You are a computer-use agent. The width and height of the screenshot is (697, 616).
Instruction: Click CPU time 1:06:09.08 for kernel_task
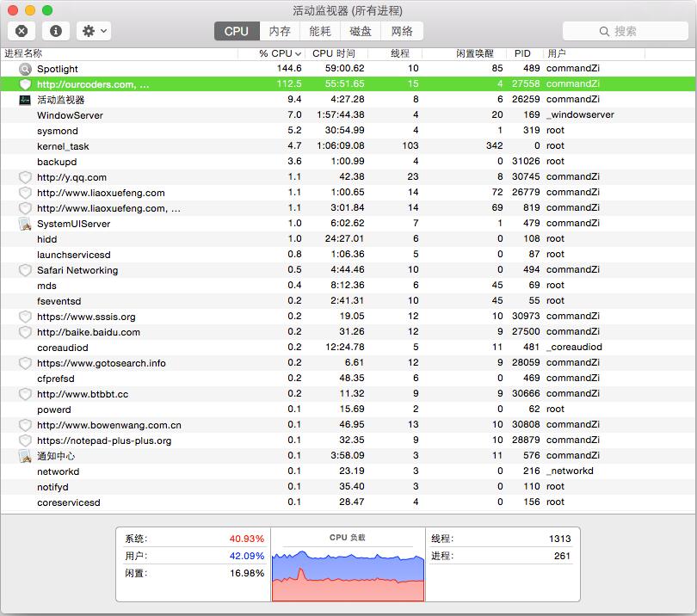click(x=341, y=145)
